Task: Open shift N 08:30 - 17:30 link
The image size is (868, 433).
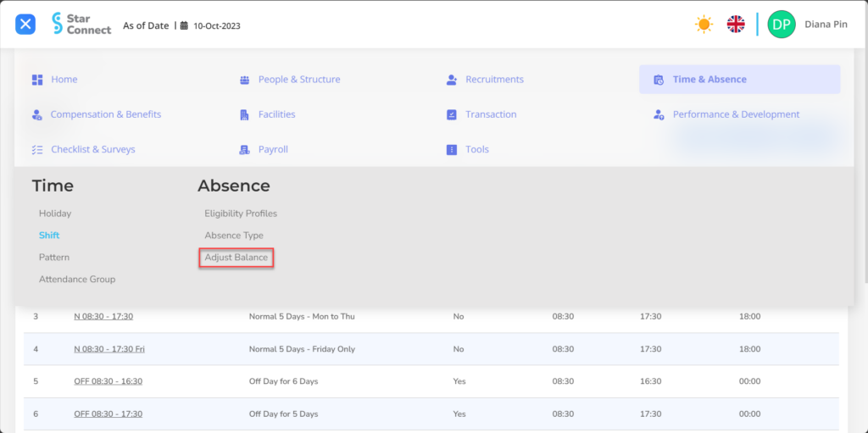Action: pos(103,317)
